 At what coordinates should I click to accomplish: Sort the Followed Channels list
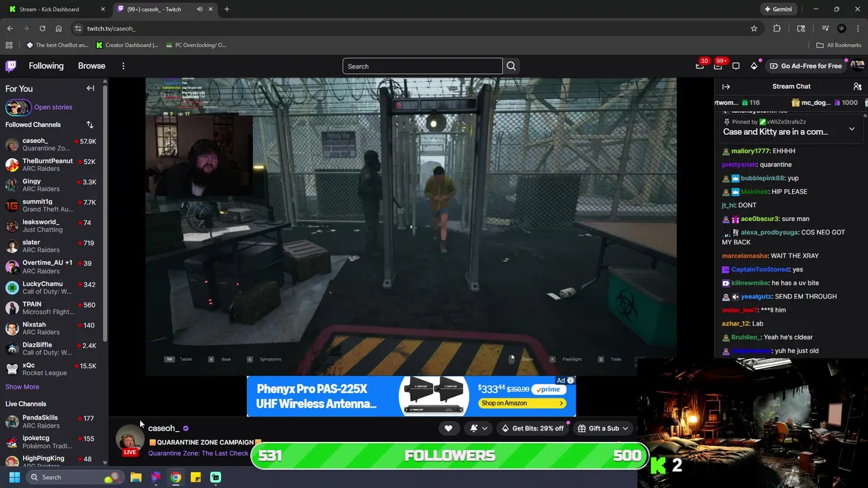pyautogui.click(x=90, y=125)
